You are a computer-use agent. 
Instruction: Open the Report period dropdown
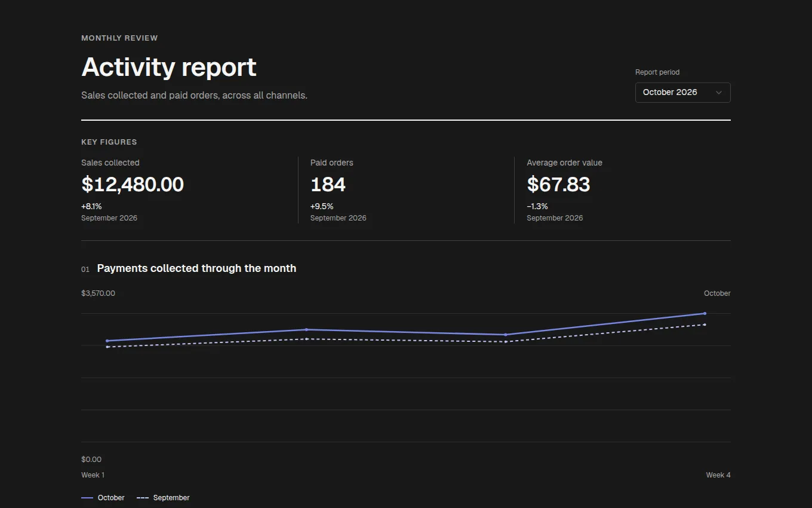click(682, 93)
